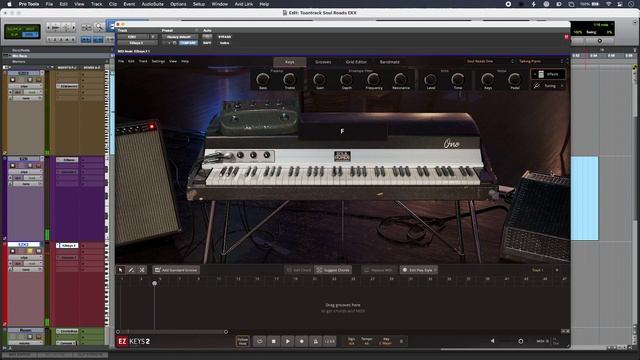Click the Play button in EZkeys transport

[x=287, y=341]
